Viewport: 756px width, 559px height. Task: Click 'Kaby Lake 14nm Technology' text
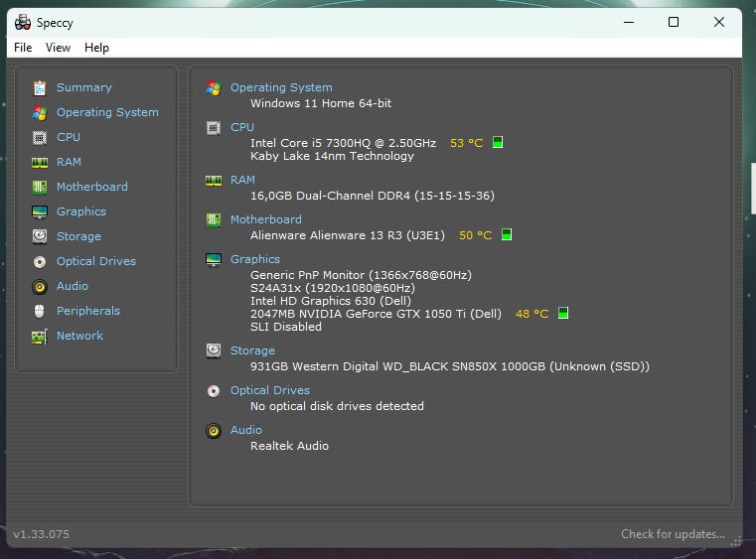click(332, 156)
